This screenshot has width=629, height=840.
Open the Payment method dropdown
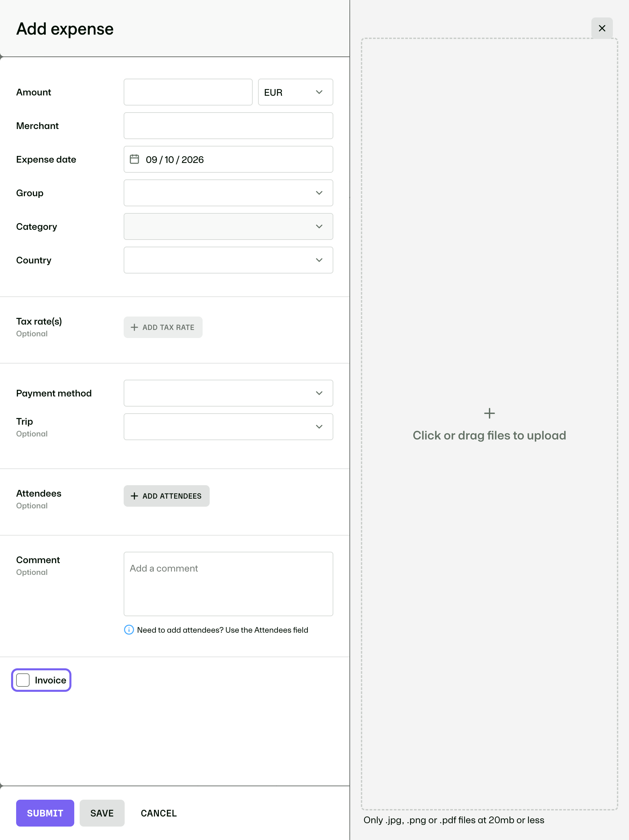pyautogui.click(x=228, y=393)
